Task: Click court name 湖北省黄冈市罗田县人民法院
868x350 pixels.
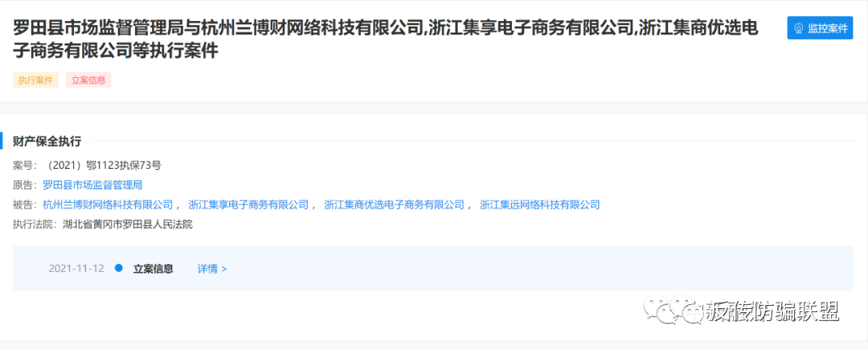Action: coord(128,224)
